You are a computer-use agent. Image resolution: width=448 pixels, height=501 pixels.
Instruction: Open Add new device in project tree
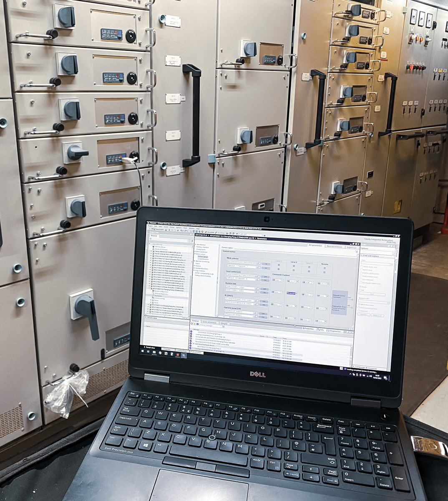pos(160,247)
